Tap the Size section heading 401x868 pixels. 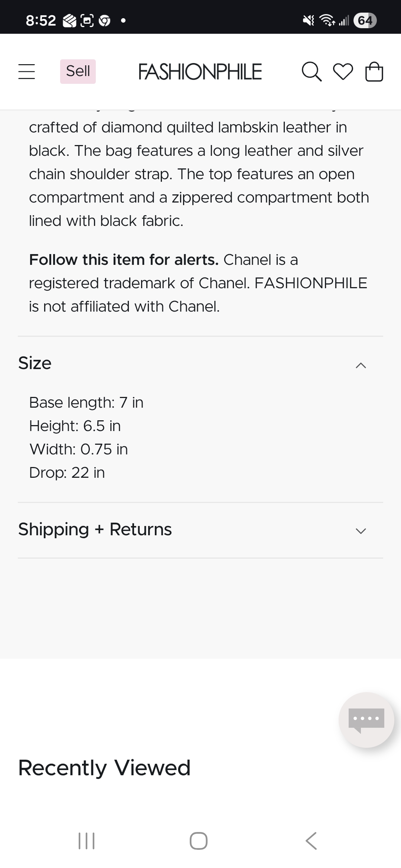tap(35, 363)
